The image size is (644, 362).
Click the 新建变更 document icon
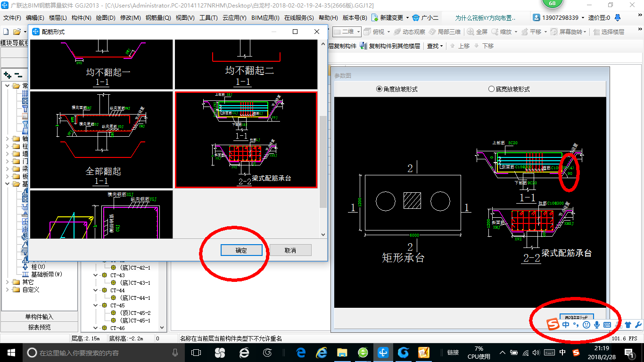tap(375, 17)
